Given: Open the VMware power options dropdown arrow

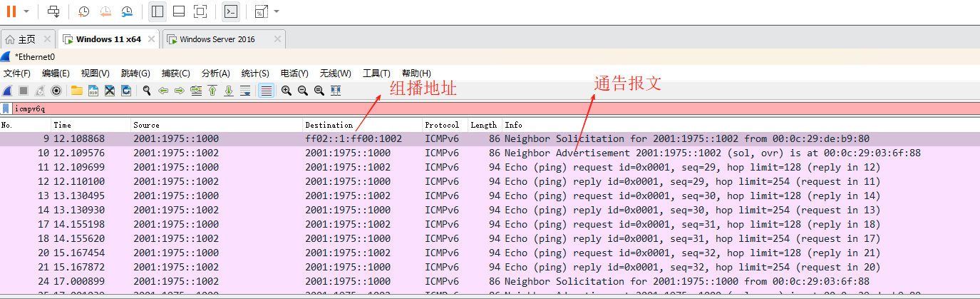Looking at the screenshot, I should [26, 11].
